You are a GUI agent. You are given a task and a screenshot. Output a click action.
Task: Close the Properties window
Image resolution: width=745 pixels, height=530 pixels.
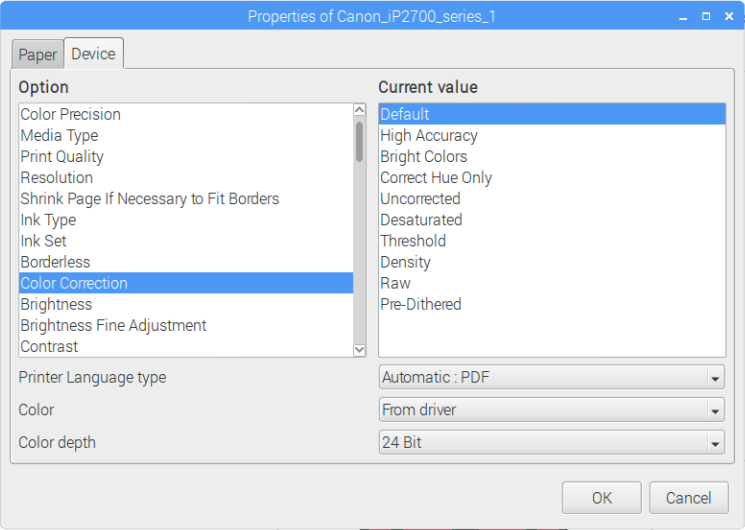[x=729, y=17]
